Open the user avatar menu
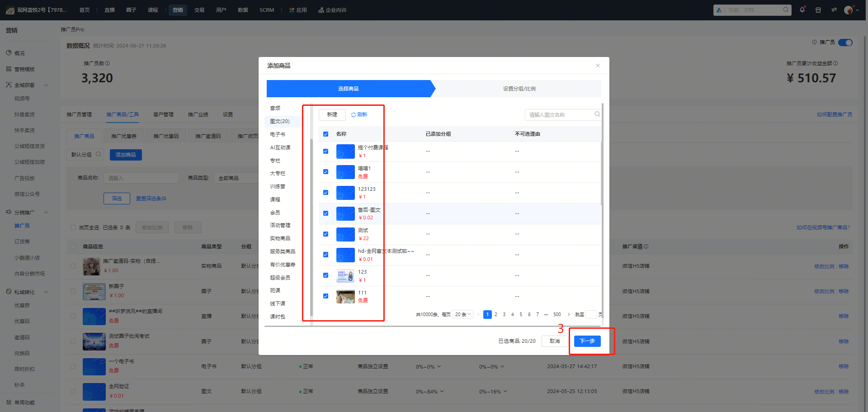 tap(848, 10)
